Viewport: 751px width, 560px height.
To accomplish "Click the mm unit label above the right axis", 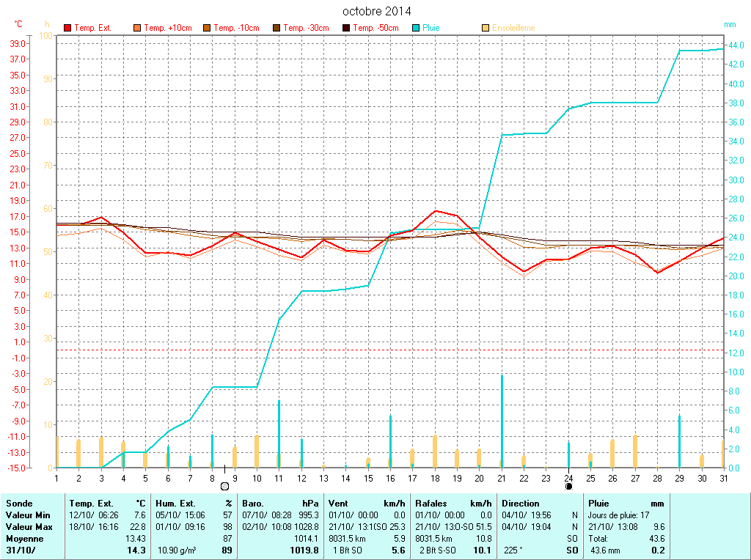I will point(730,24).
